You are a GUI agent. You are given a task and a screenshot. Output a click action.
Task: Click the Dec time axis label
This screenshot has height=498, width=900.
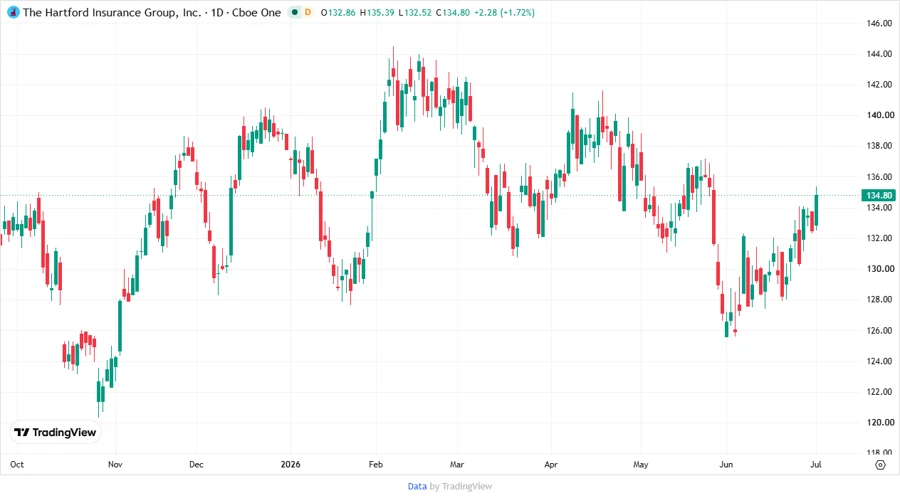pyautogui.click(x=196, y=465)
